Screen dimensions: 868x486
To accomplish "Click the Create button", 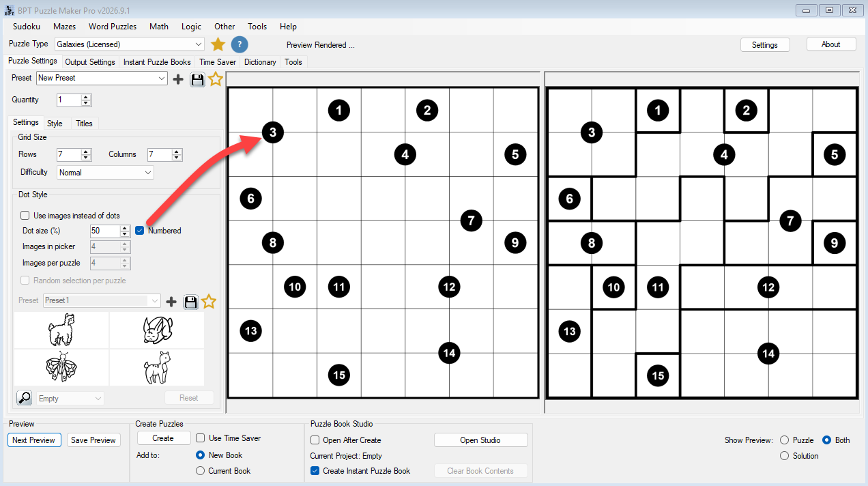I will 163,438.
